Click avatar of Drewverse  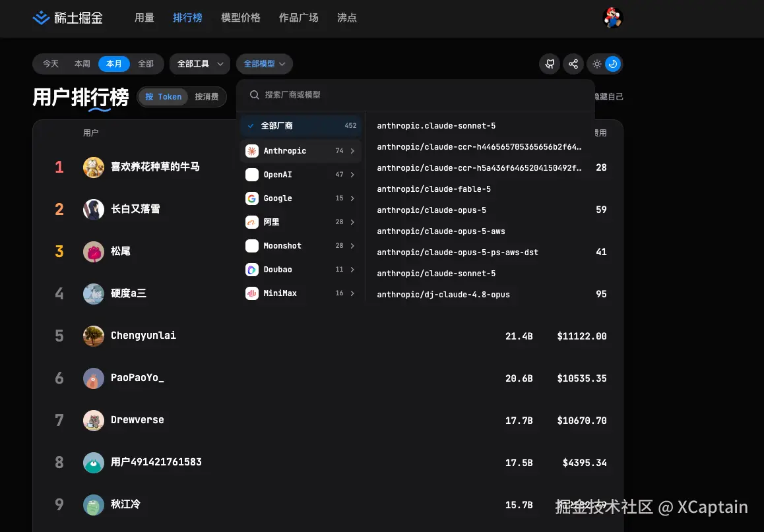(94, 420)
